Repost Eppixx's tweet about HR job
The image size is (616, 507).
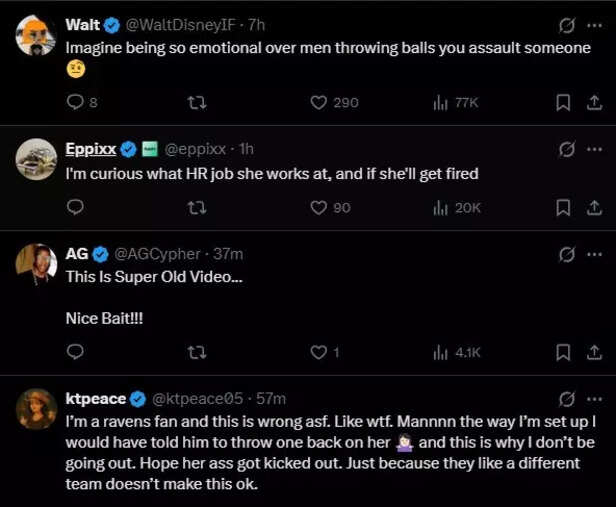198,207
